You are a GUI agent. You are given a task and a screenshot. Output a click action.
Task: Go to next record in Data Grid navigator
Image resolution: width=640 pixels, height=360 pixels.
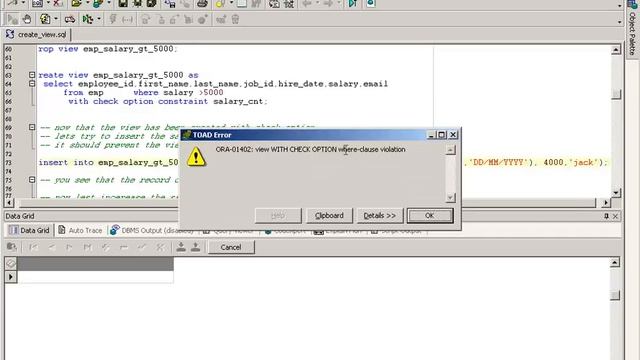coord(69,247)
